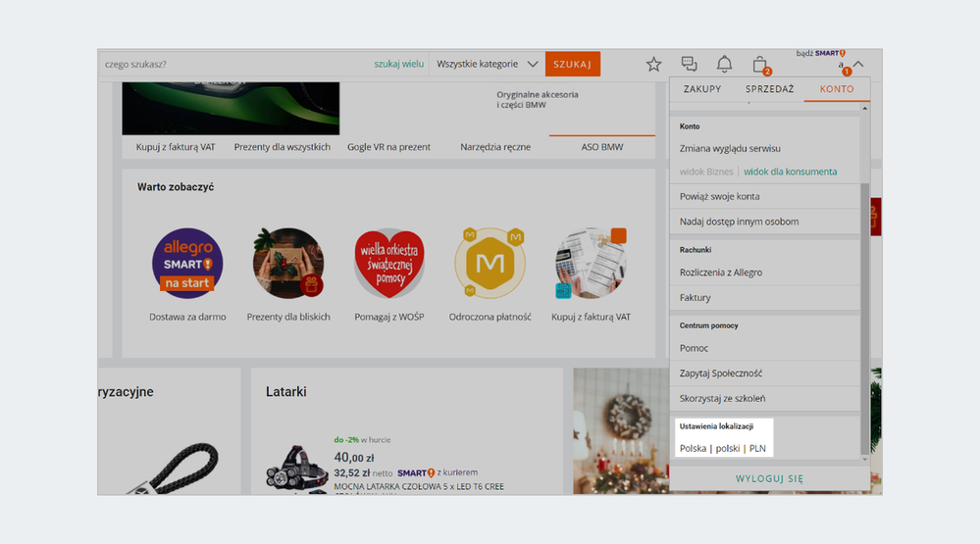
Task: Click WYLOGUJ SIĘ to log out
Action: click(769, 478)
